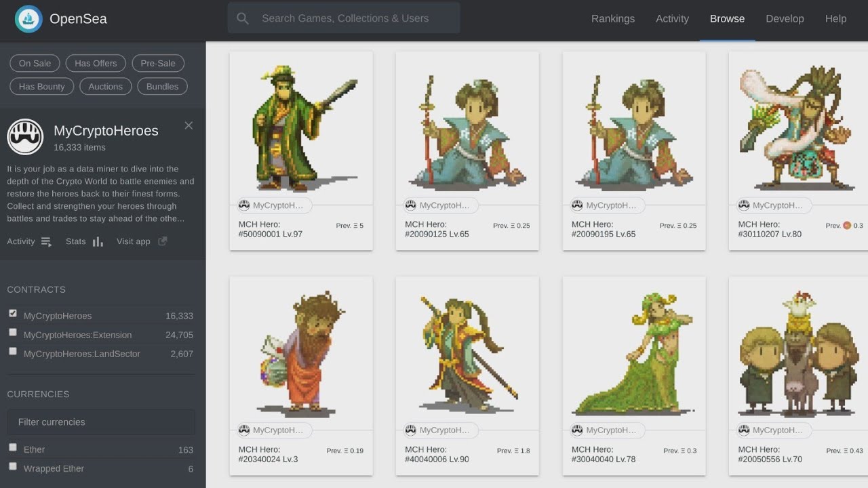The height and width of the screenshot is (488, 868).
Task: Uncheck the MyCryptoHeroes contract checkbox
Action: (x=13, y=313)
